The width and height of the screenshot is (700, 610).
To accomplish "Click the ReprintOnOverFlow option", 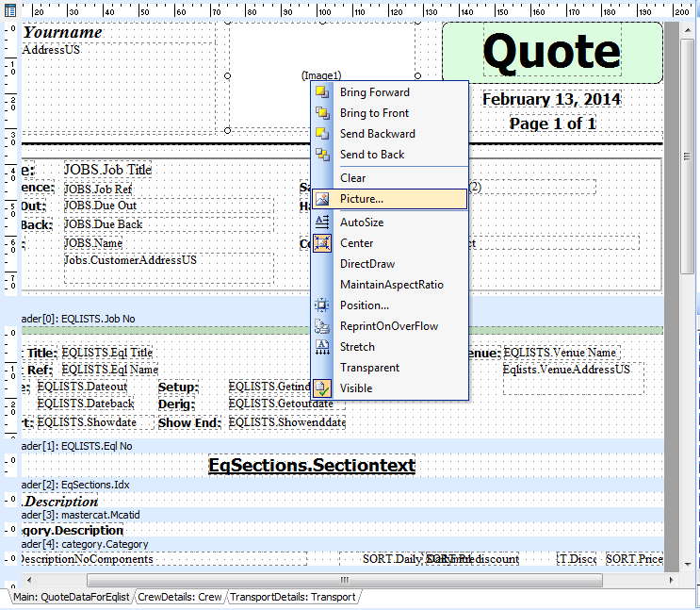I will click(x=388, y=326).
